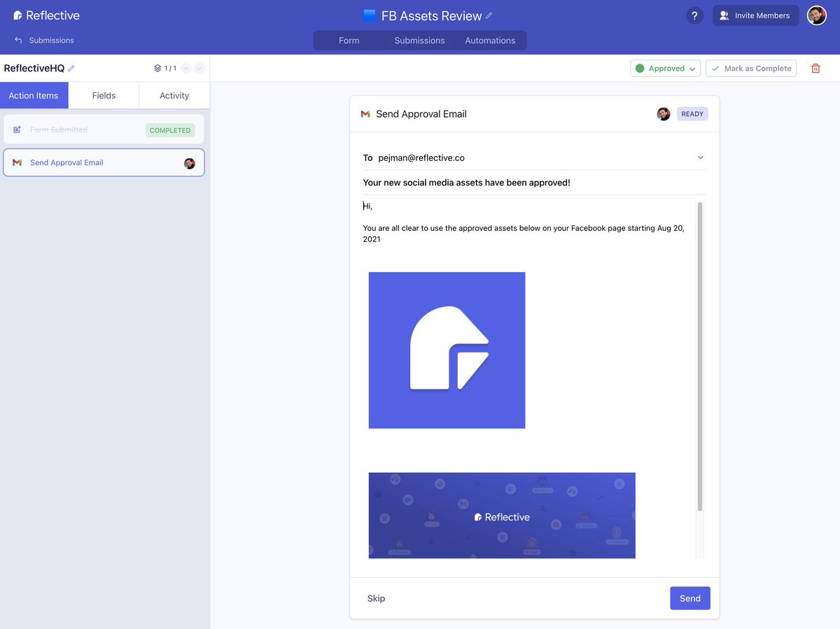840x629 pixels.
Task: Go to previous submission with up chevron
Action: point(186,69)
